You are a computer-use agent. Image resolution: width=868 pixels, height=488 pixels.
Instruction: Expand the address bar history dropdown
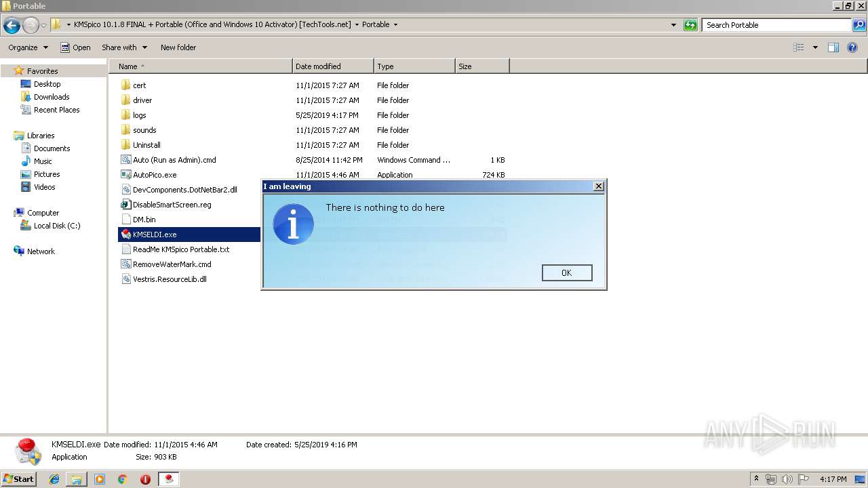tap(673, 25)
